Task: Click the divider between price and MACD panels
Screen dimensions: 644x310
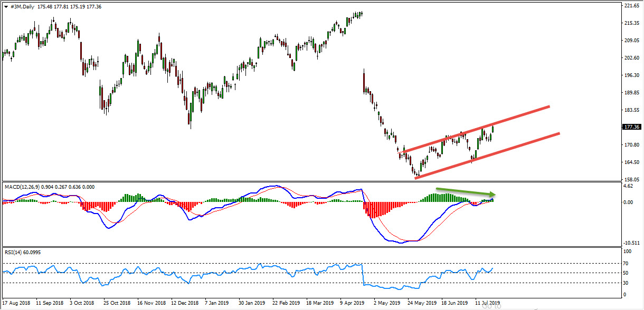Action: pyautogui.click(x=317, y=182)
